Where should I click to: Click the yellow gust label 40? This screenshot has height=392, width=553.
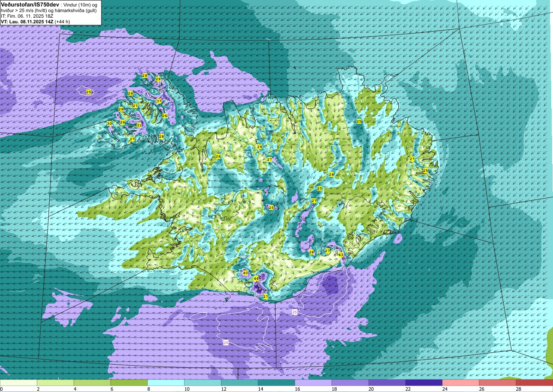[245, 273]
